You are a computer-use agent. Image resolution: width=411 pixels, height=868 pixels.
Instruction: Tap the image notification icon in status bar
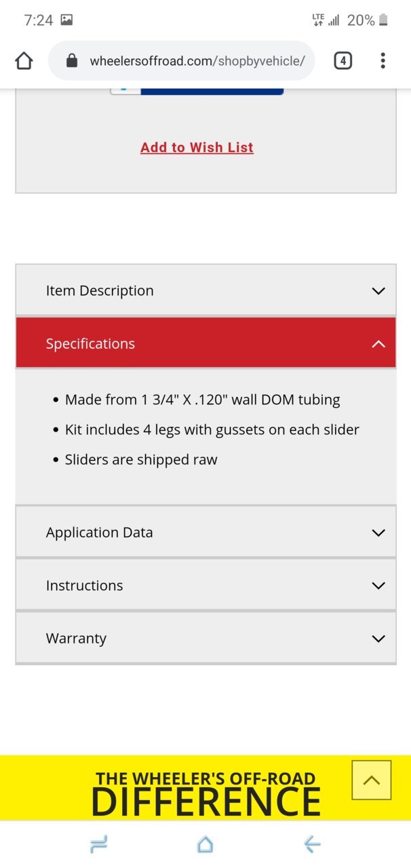[66, 20]
